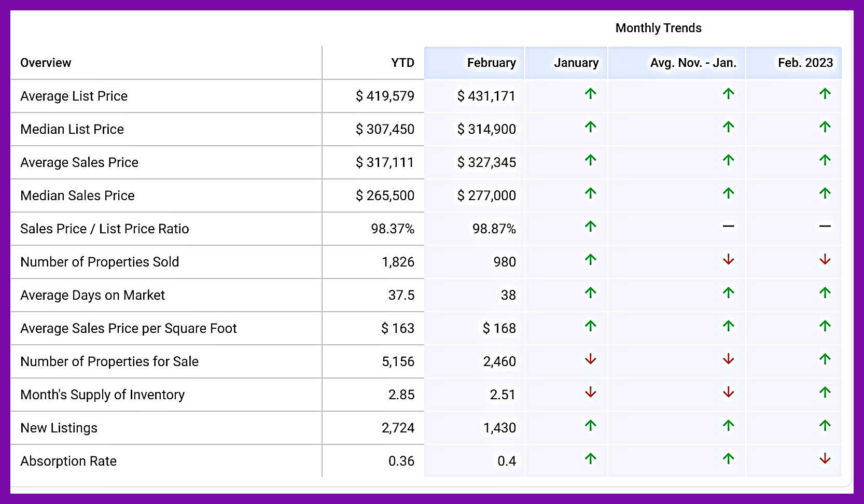Click the Feb. 2023 column header
This screenshot has height=504, width=864.
(805, 63)
